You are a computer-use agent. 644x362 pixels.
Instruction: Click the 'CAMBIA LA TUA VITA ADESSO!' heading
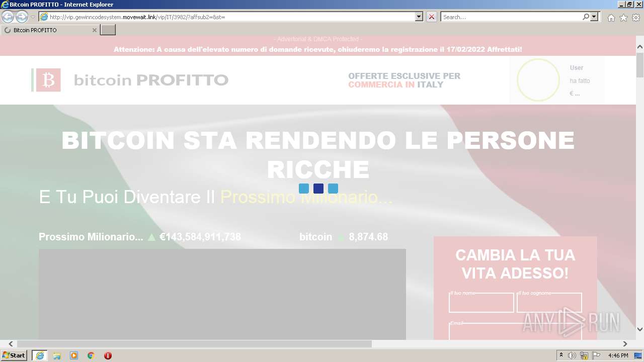tap(515, 264)
